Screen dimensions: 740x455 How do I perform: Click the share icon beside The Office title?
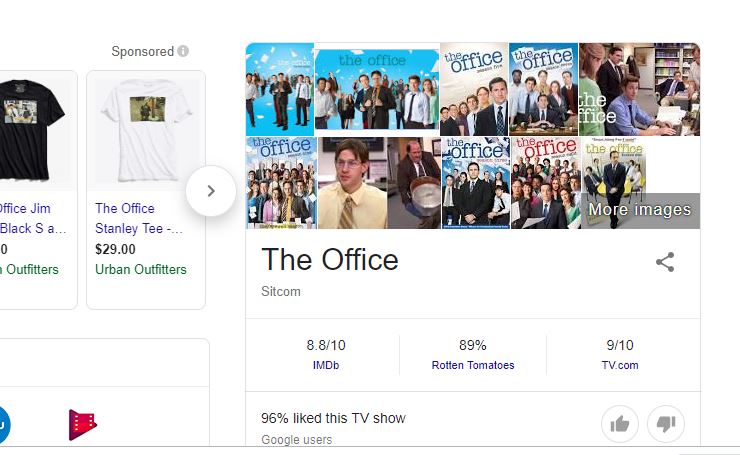[665, 262]
